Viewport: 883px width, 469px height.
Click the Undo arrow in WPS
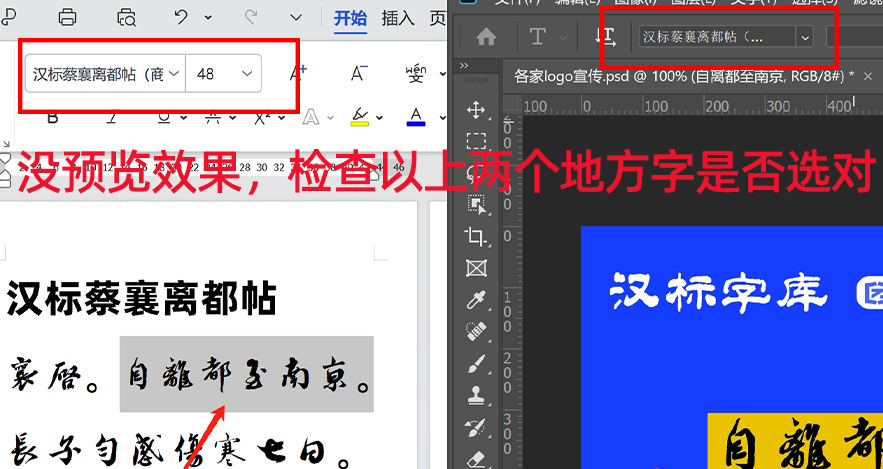181,17
